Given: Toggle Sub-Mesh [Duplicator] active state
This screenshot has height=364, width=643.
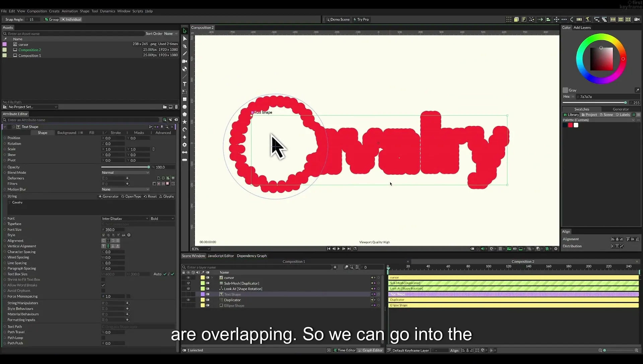Looking at the screenshot, I should pyautogui.click(x=188, y=283).
